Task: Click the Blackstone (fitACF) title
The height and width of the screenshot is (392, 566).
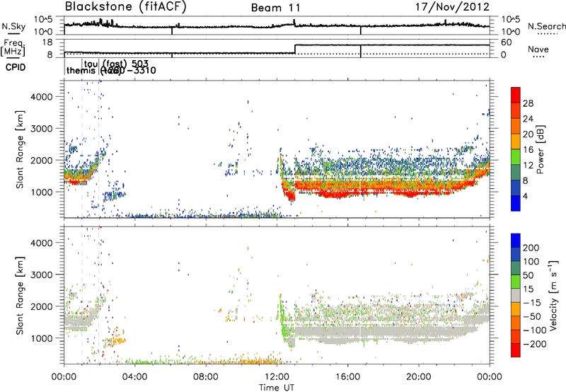Action: tap(126, 7)
